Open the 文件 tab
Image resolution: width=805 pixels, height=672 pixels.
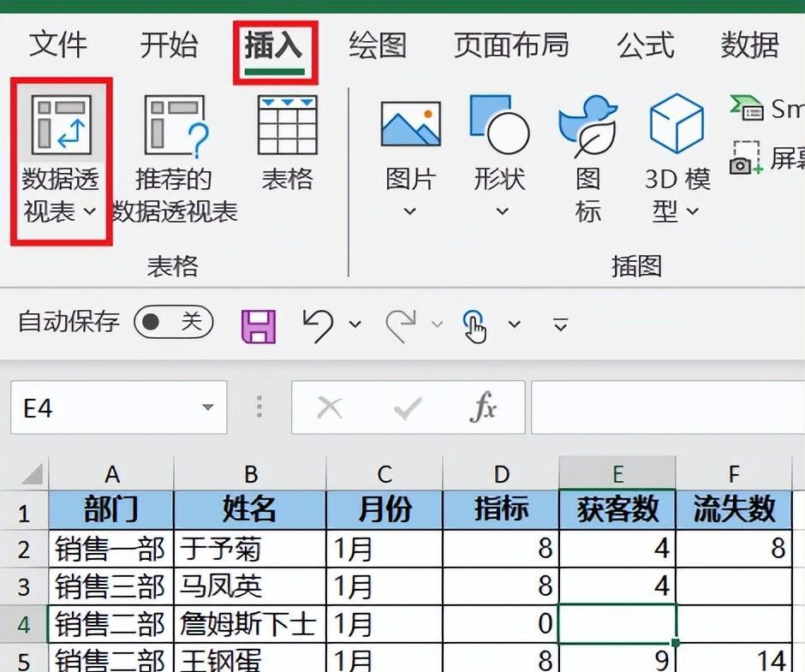pyautogui.click(x=57, y=45)
